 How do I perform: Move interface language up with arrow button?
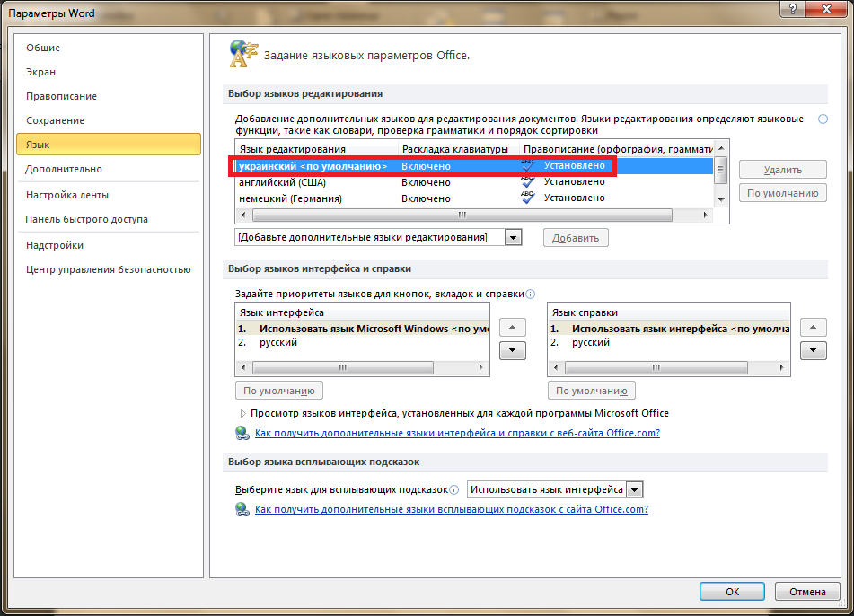(x=513, y=328)
